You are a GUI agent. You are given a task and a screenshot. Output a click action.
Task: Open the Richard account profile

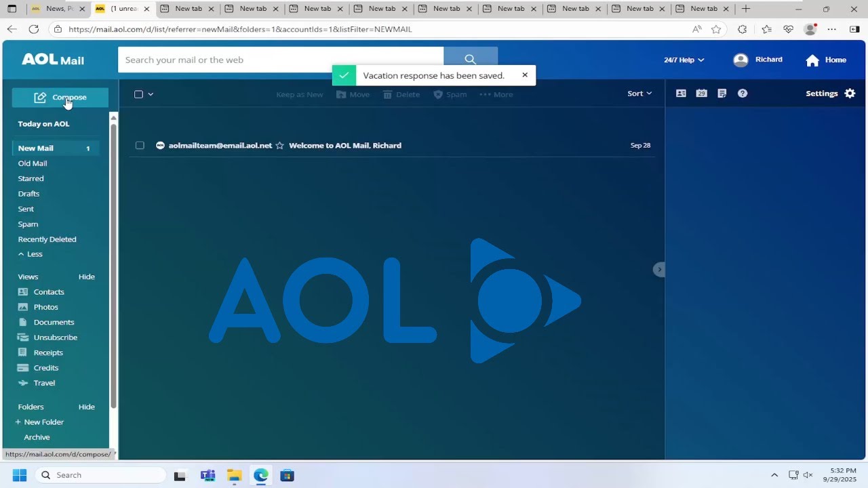pyautogui.click(x=758, y=60)
